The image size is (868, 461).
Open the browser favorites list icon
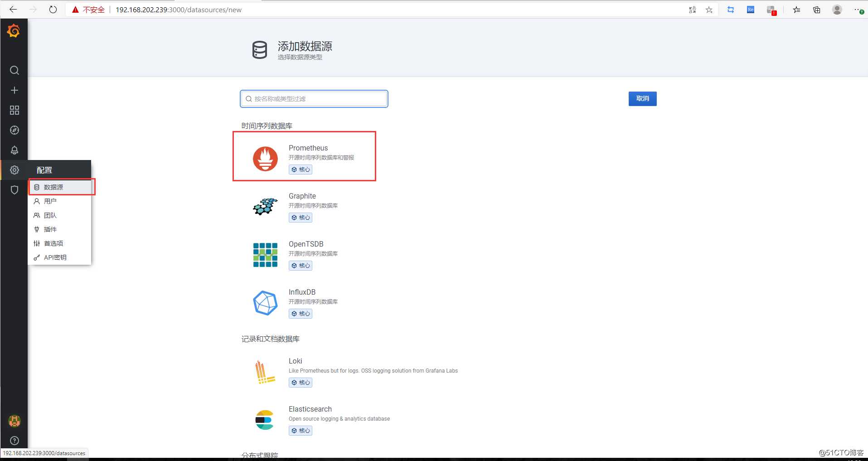point(796,10)
